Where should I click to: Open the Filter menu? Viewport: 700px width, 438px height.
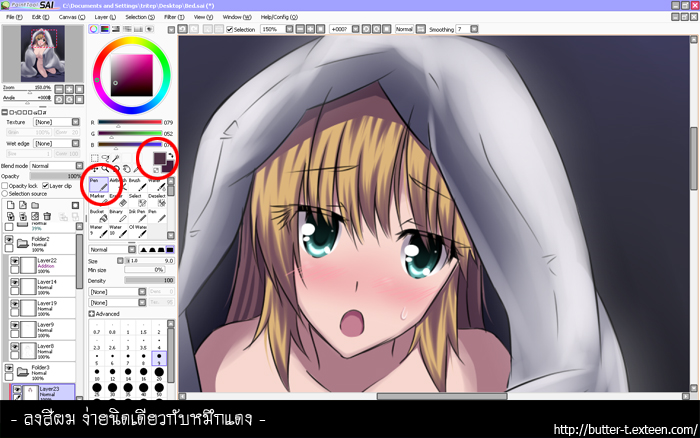[x=174, y=17]
